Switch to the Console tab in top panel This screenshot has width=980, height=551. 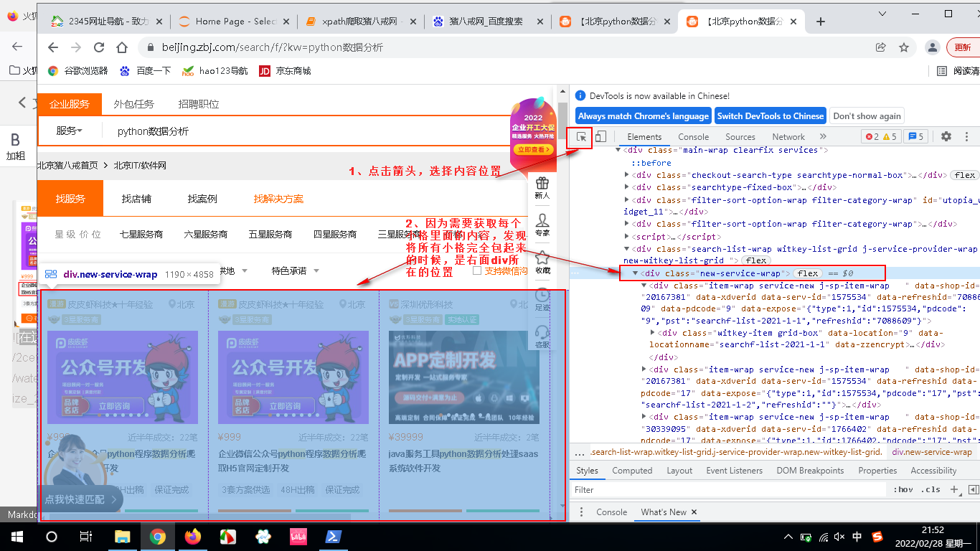click(x=694, y=137)
